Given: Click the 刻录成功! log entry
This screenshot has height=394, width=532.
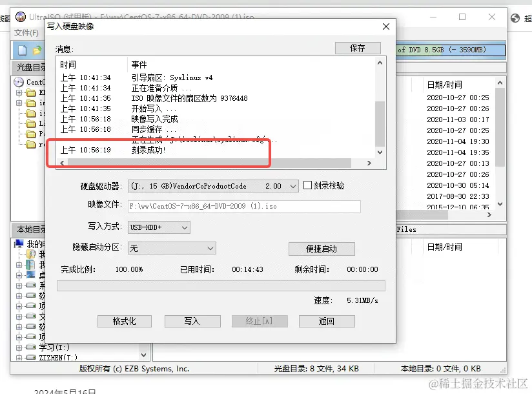Looking at the screenshot, I should pyautogui.click(x=148, y=150).
